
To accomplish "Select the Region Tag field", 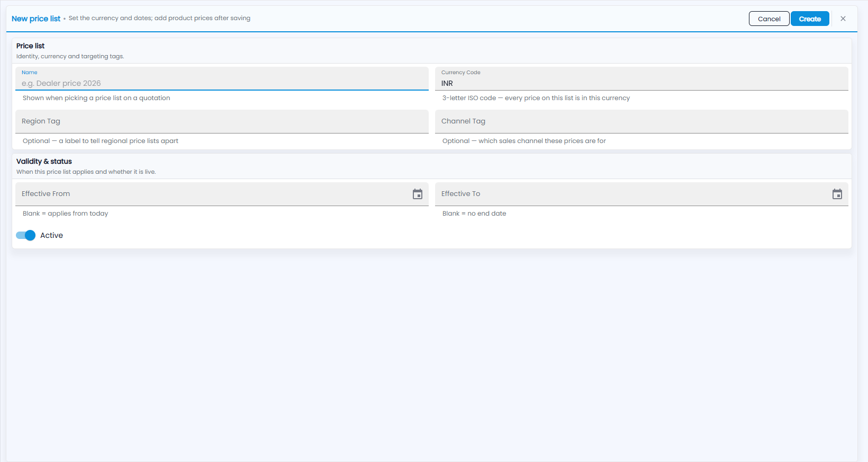I will [222, 121].
